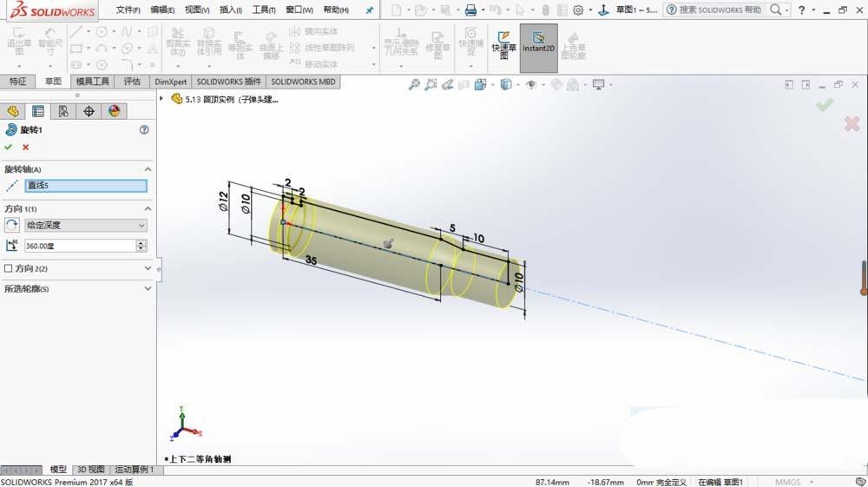The height and width of the screenshot is (487, 868).
Task: Collapse the 旋转轴(A) section
Action: coord(148,169)
